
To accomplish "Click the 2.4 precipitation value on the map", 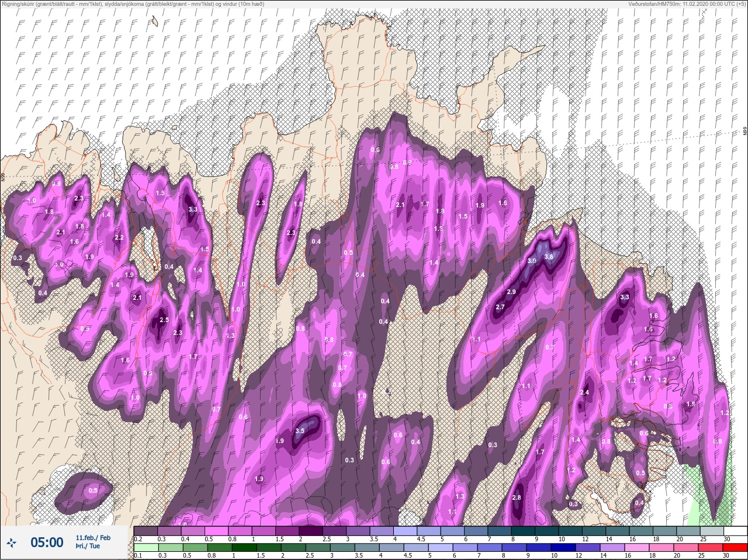I will pyautogui.click(x=585, y=392).
